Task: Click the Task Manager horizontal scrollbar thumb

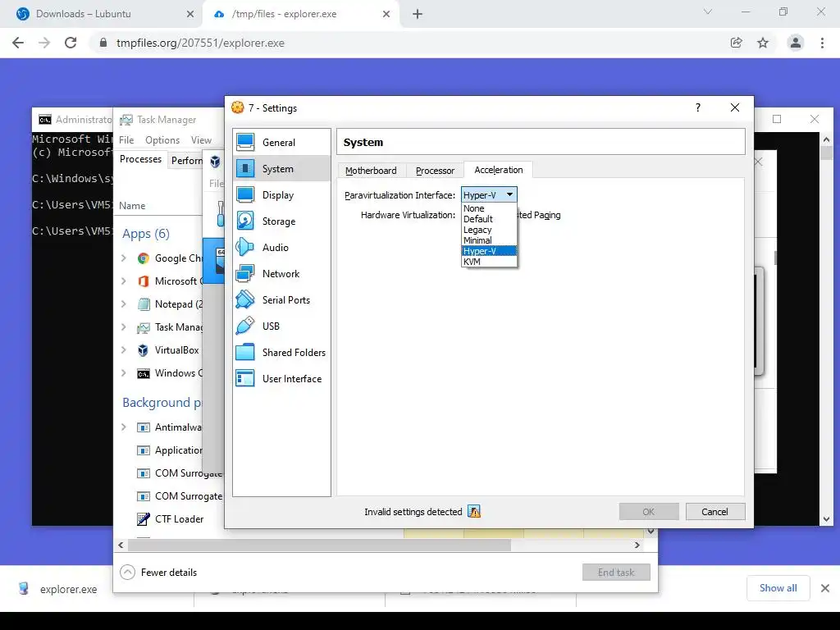Action: [319, 545]
